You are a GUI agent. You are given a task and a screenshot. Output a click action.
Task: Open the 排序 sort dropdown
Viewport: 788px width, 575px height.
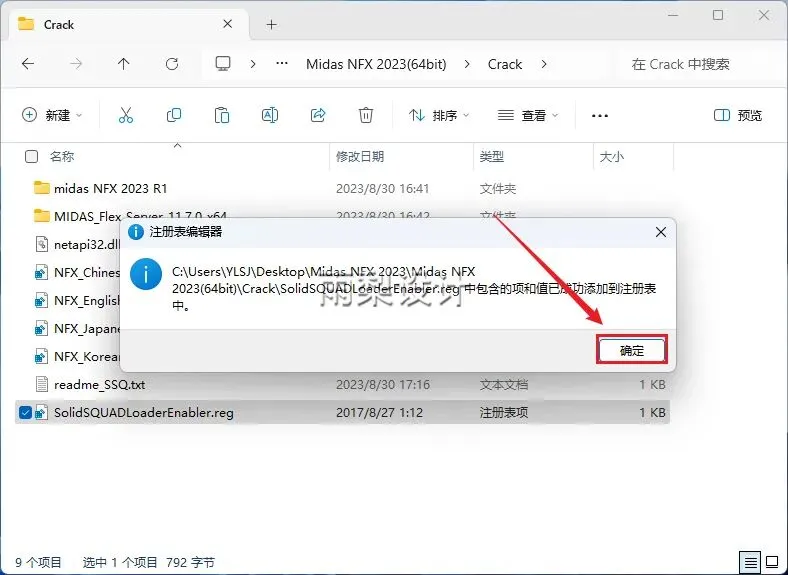tap(439, 116)
